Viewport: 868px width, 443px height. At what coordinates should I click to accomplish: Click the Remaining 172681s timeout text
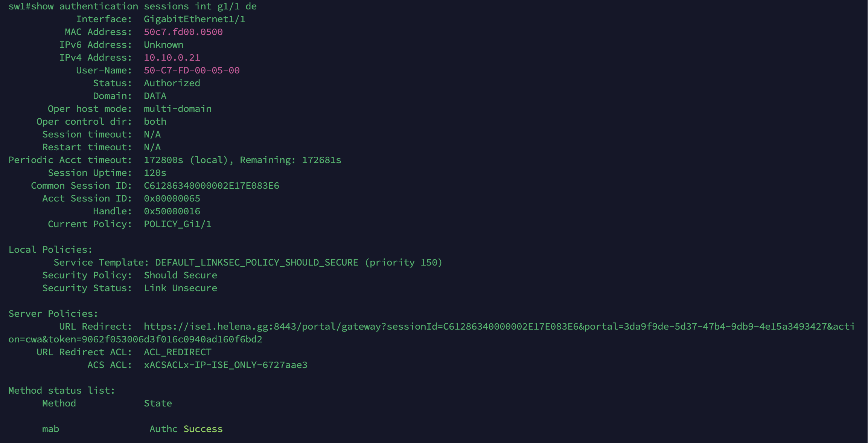[291, 160]
